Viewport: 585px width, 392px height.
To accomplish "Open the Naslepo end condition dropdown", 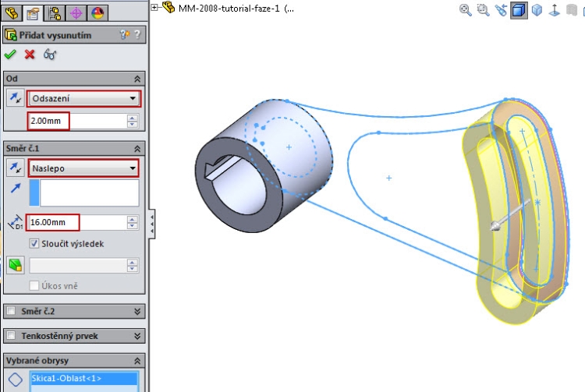I will [83, 168].
